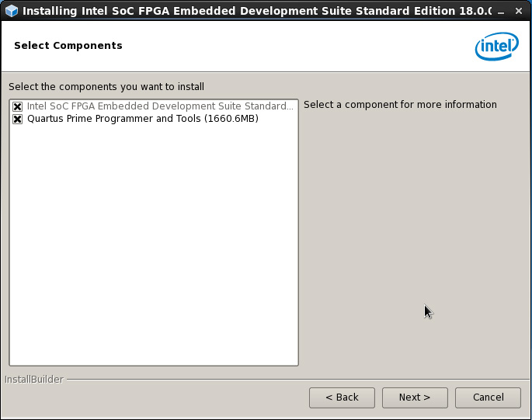The height and width of the screenshot is (420, 532).
Task: Select the Intel SoC FPGA Embedded Development Suite item
Action: 160,106
